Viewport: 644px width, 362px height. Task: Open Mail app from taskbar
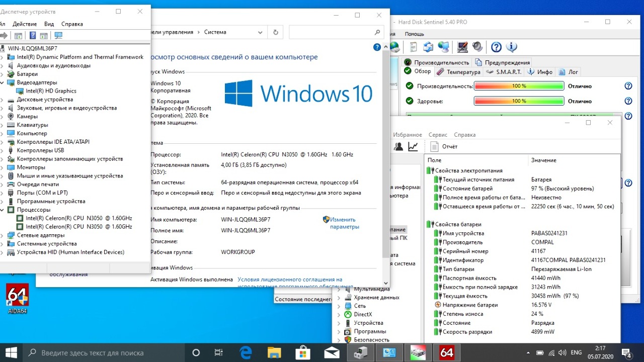(332, 352)
